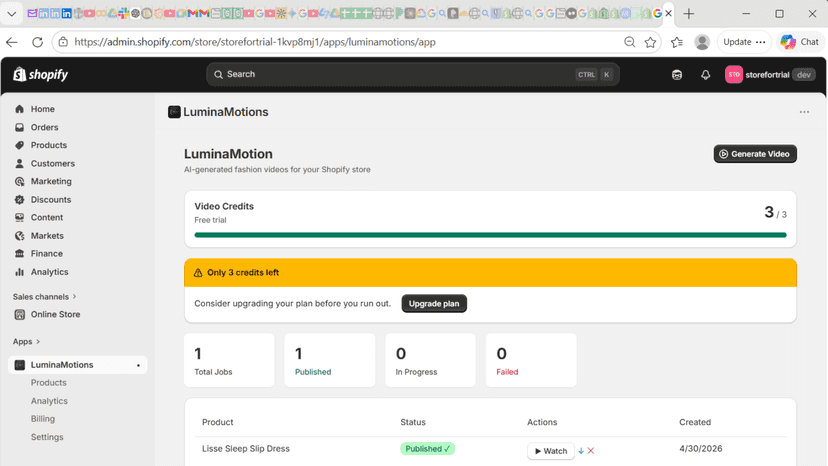The width and height of the screenshot is (828, 466).
Task: Click the Actions column header
Action: pyautogui.click(x=542, y=422)
